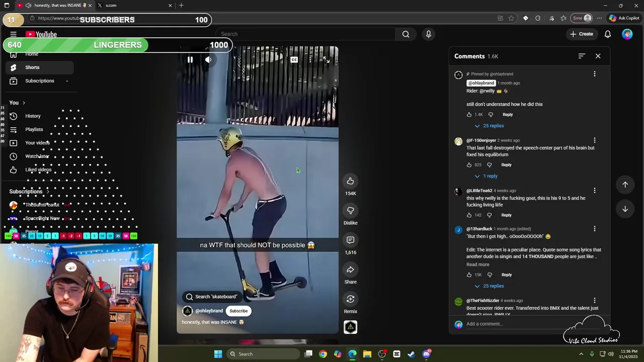Open History in the sidebar
644x362 pixels.
pos(39,116)
